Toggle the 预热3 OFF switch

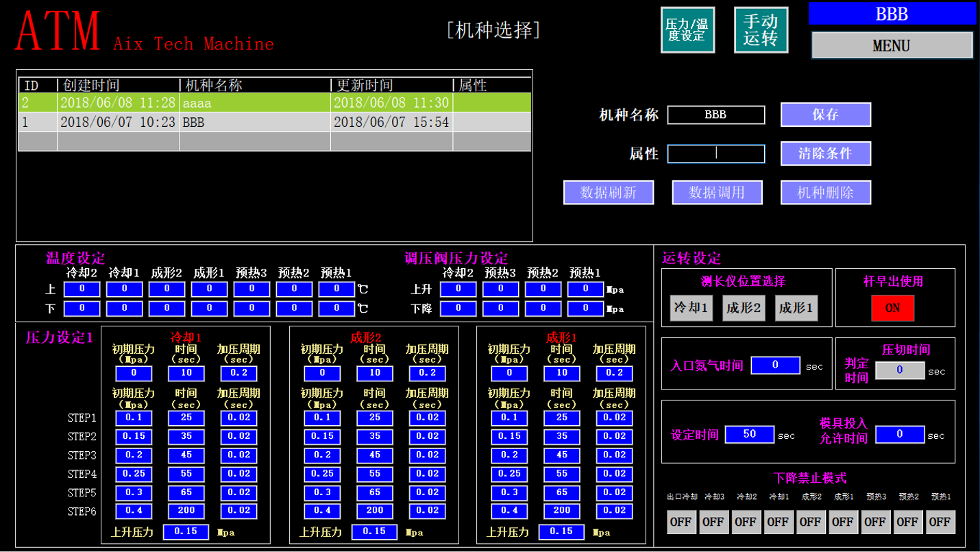click(877, 521)
